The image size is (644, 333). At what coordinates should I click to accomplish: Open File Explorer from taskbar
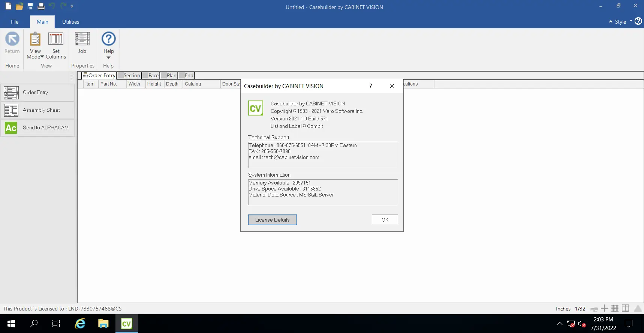(x=103, y=324)
